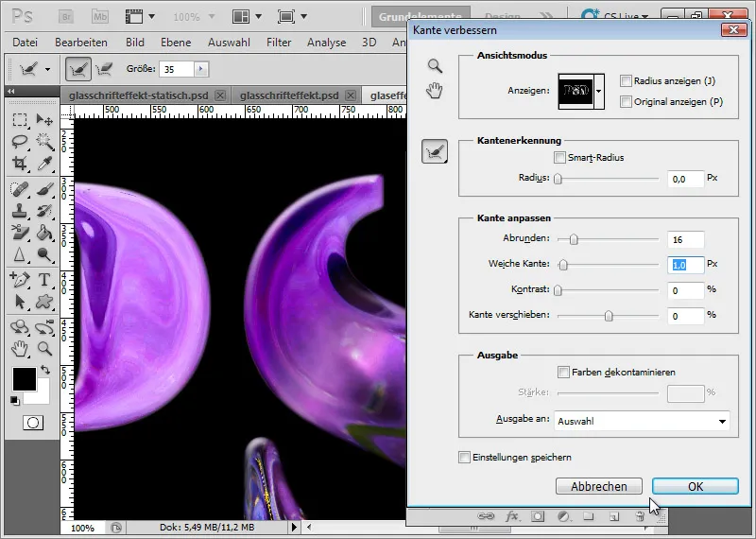
Task: Click the Abrunden slider handle
Action: 574,239
